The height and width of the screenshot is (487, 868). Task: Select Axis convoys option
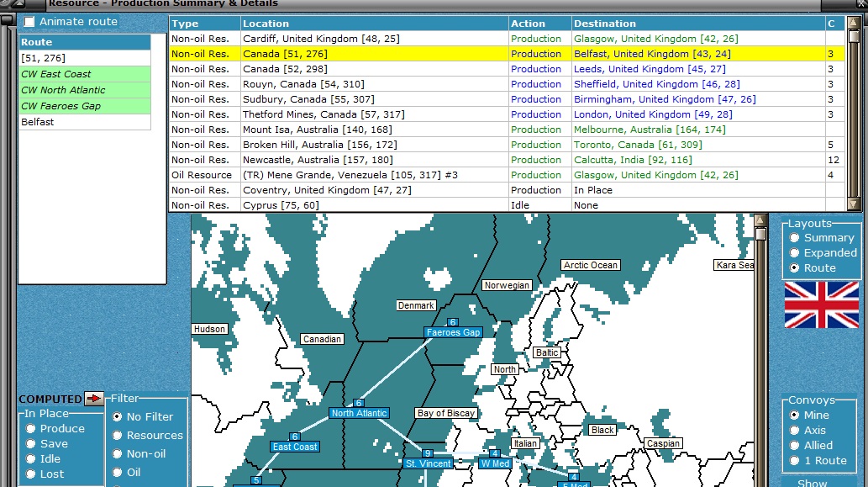click(794, 430)
